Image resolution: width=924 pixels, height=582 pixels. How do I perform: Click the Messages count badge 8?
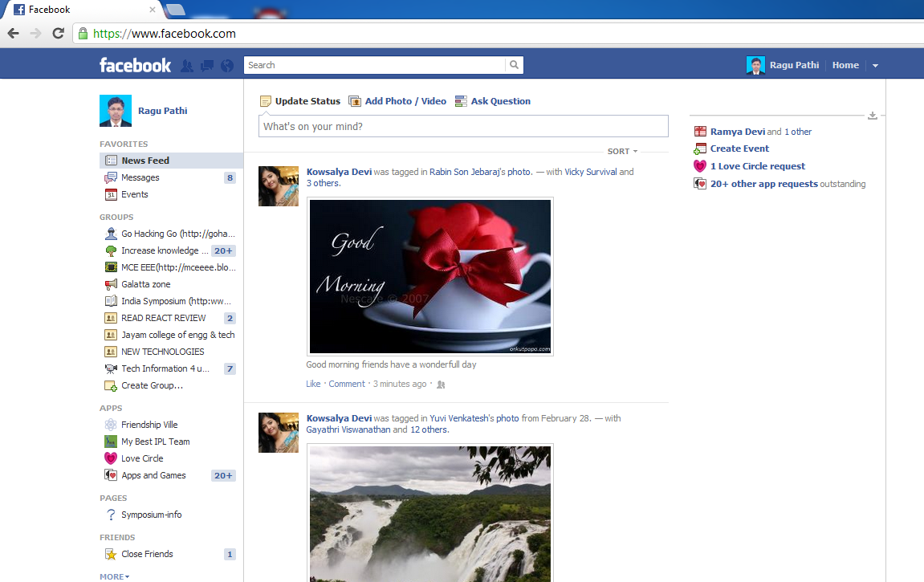(230, 177)
